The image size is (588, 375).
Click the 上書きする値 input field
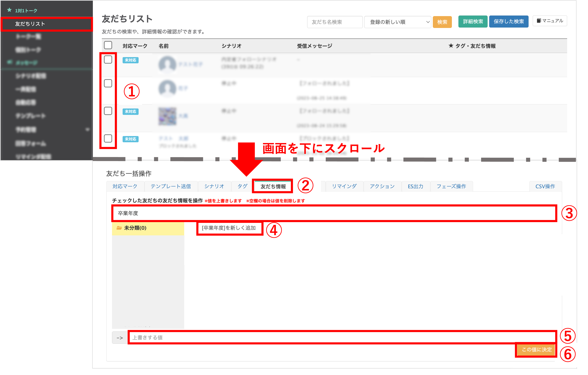[x=342, y=338]
